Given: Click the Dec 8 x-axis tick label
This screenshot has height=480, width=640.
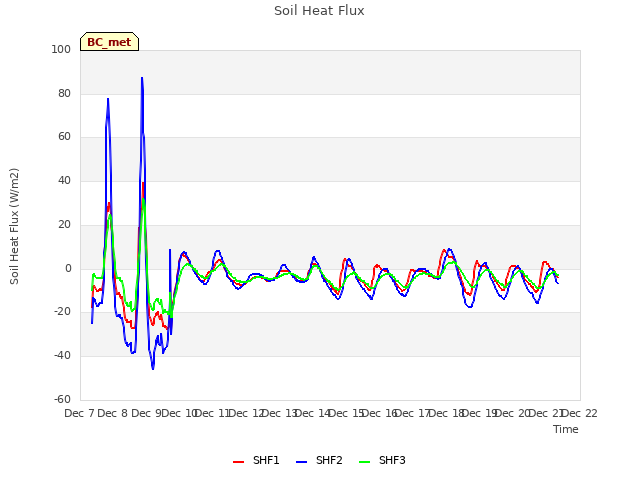Looking at the screenshot, I should click(113, 413).
